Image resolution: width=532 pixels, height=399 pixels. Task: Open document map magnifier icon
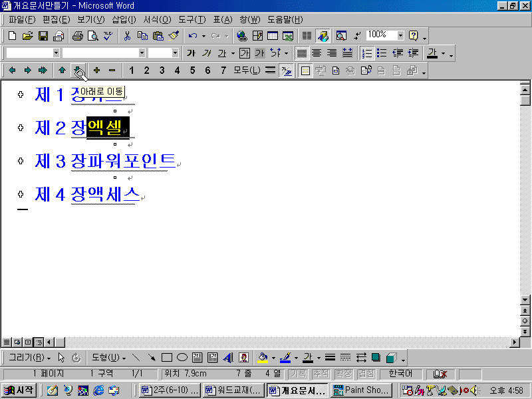click(x=341, y=36)
